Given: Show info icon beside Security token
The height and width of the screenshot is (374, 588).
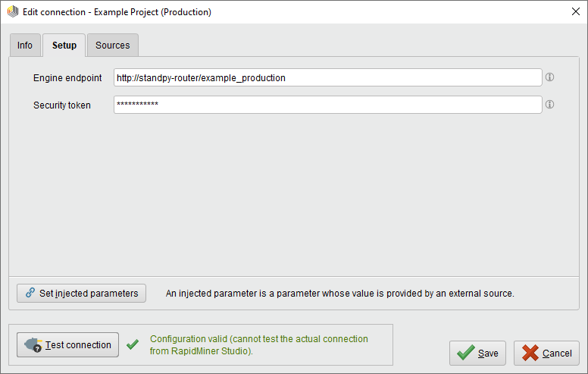Looking at the screenshot, I should point(550,105).
